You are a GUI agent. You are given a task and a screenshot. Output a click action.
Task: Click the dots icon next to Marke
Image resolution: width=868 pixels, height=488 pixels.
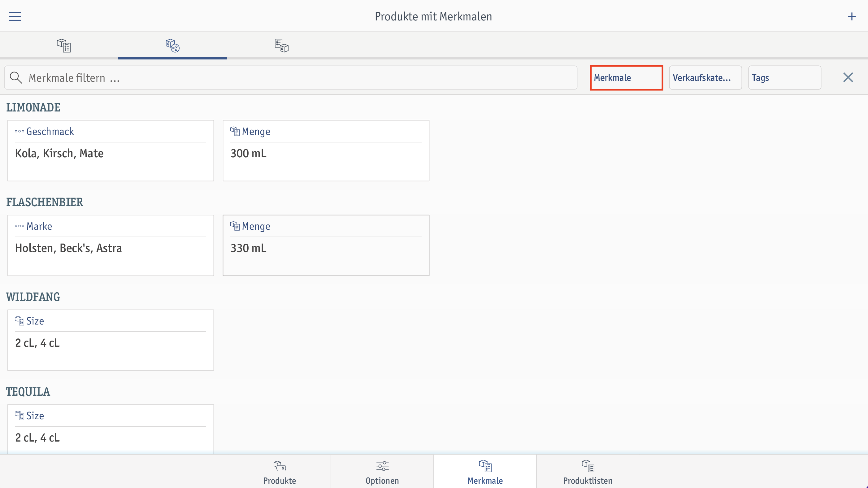[19, 226]
